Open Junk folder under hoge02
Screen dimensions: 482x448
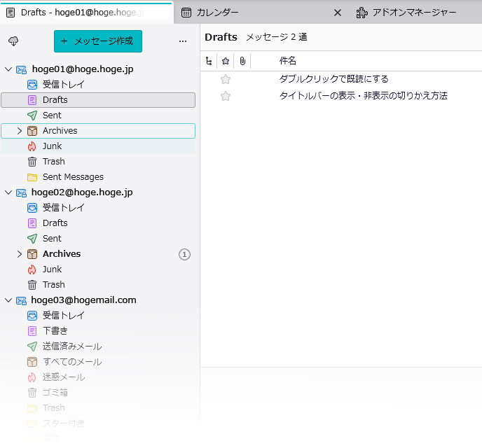(98, 269)
